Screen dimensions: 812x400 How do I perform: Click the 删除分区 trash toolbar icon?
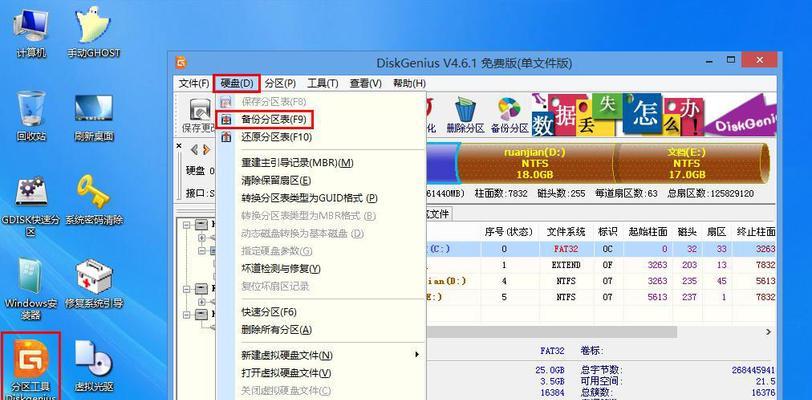[465, 115]
